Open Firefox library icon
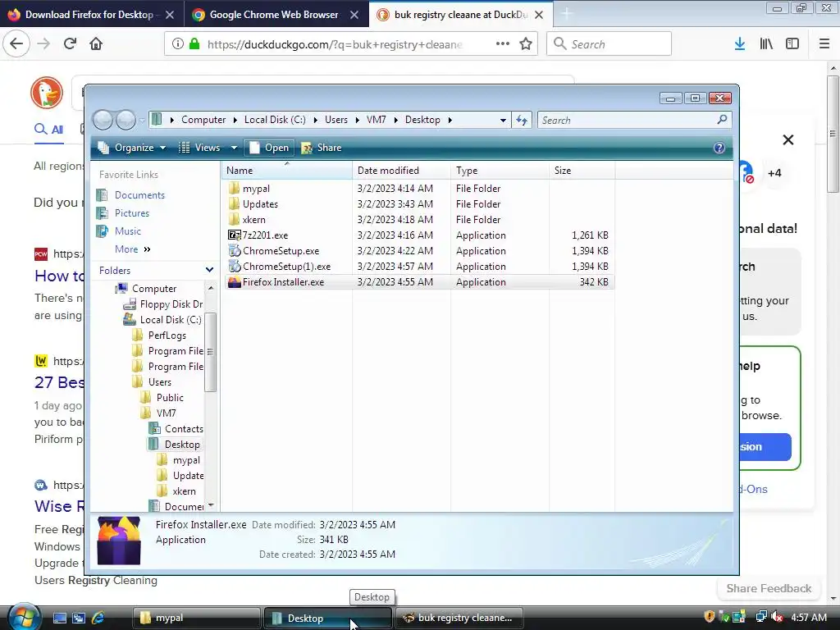Image resolution: width=840 pixels, height=630 pixels. (x=766, y=44)
